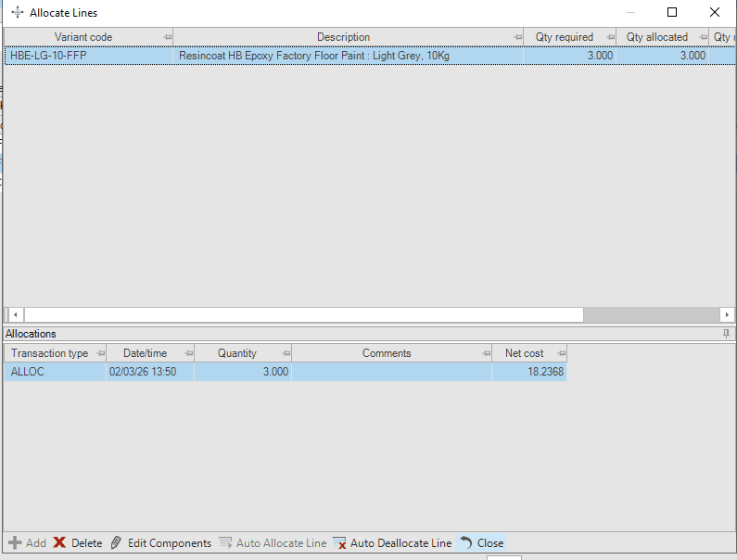The image size is (737, 560).
Task: Click the Qty required value 3.000
Action: pyautogui.click(x=569, y=56)
